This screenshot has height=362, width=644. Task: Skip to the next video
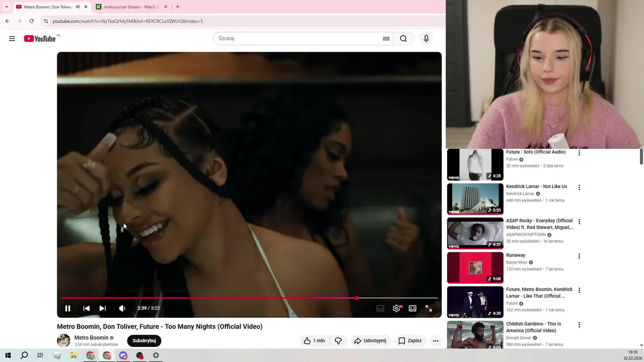pyautogui.click(x=103, y=308)
